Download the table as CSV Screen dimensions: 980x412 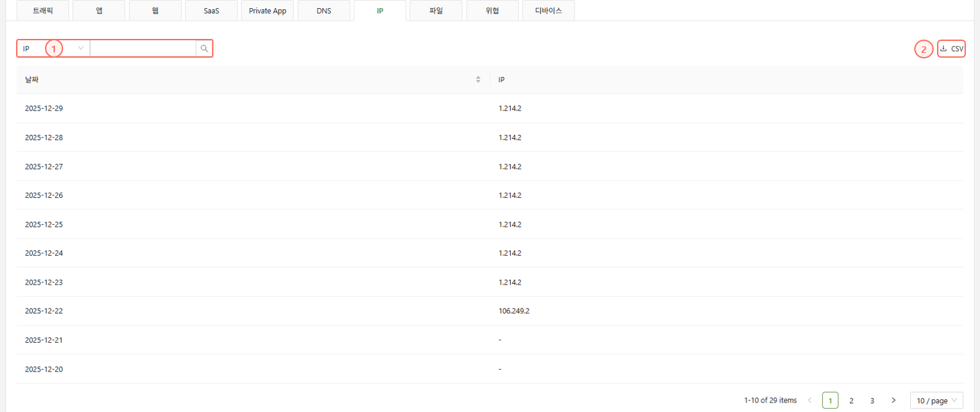coord(951,49)
